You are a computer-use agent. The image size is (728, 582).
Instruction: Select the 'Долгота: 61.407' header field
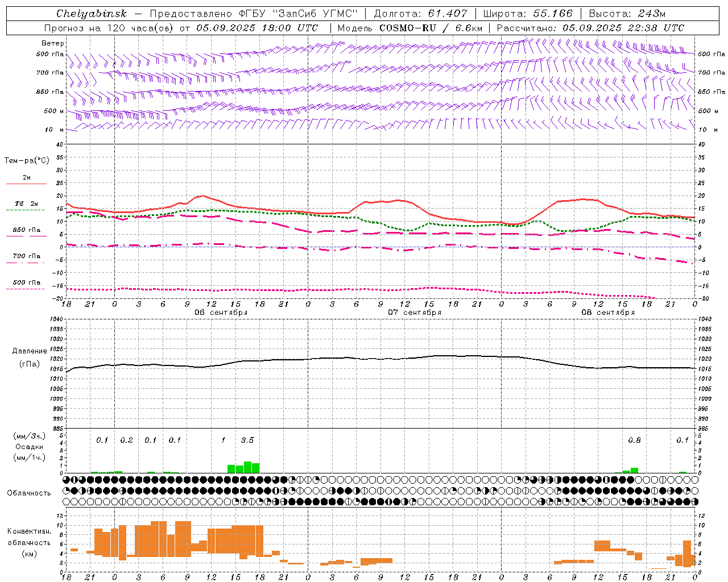pos(420,14)
